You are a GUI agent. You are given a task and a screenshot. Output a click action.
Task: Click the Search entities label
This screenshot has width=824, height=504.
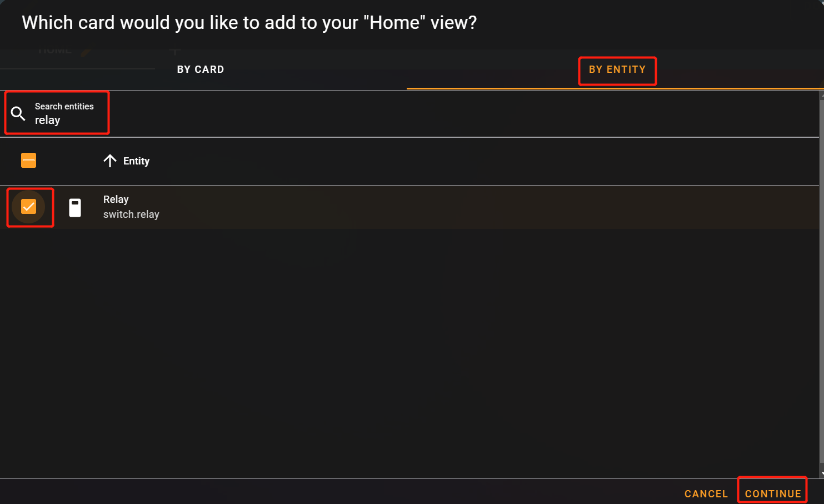(x=64, y=106)
